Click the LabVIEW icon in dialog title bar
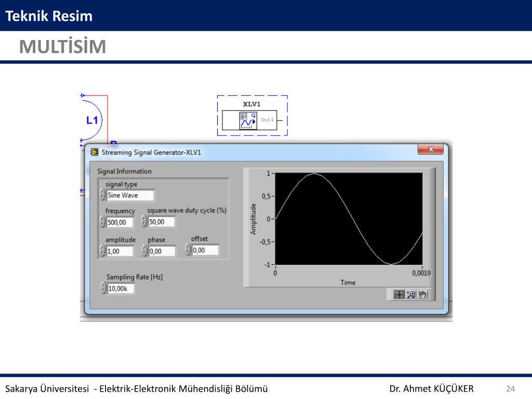The image size is (532, 399). (95, 152)
